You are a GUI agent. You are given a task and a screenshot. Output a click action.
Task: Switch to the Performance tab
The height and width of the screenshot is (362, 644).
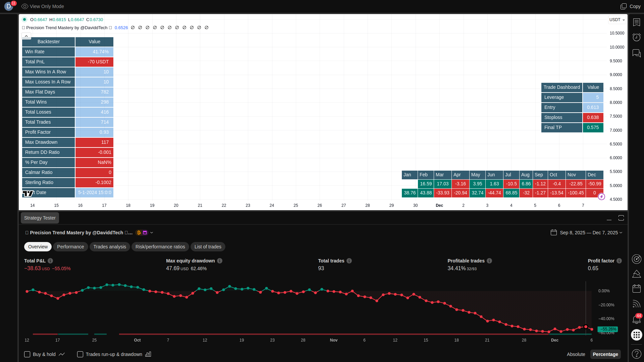[x=70, y=247]
